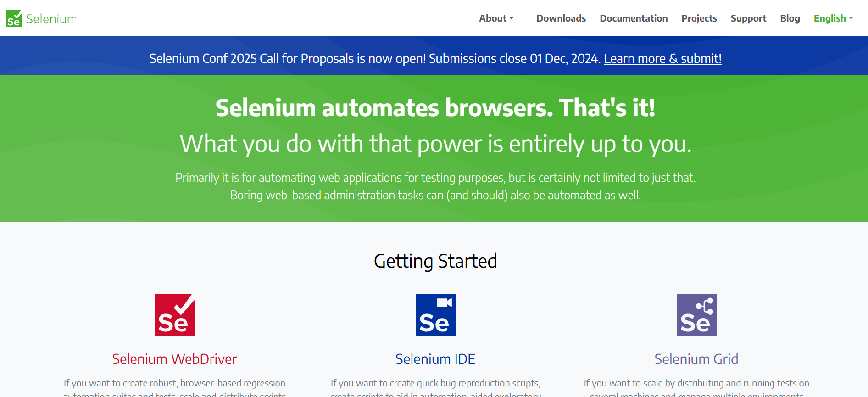Click the purple Selenium Grid icon
The width and height of the screenshot is (868, 397).
[x=696, y=315]
